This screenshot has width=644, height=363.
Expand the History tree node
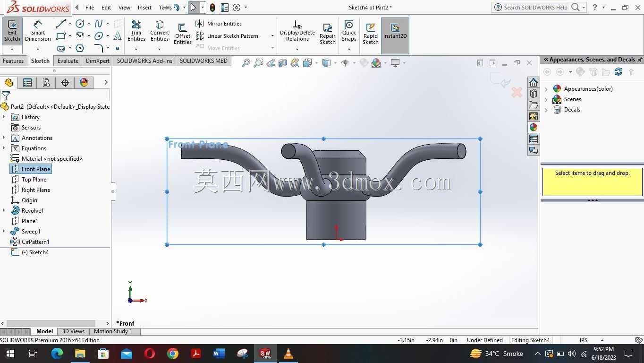tap(4, 117)
